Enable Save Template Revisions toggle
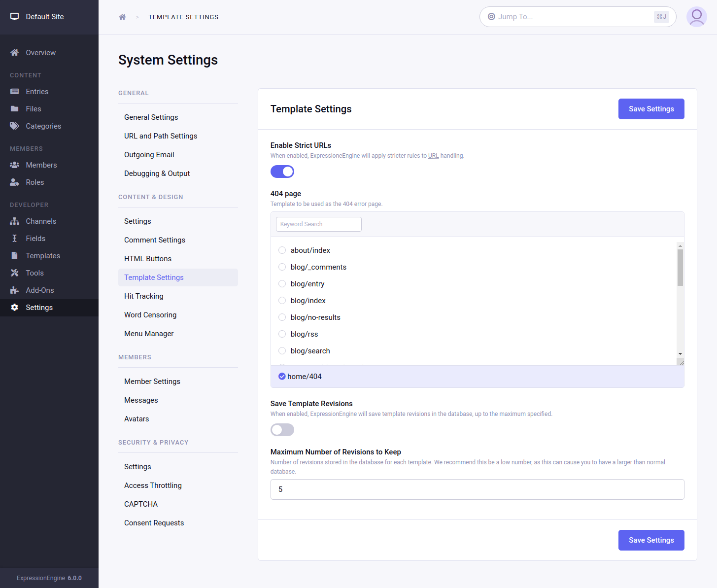 (282, 430)
